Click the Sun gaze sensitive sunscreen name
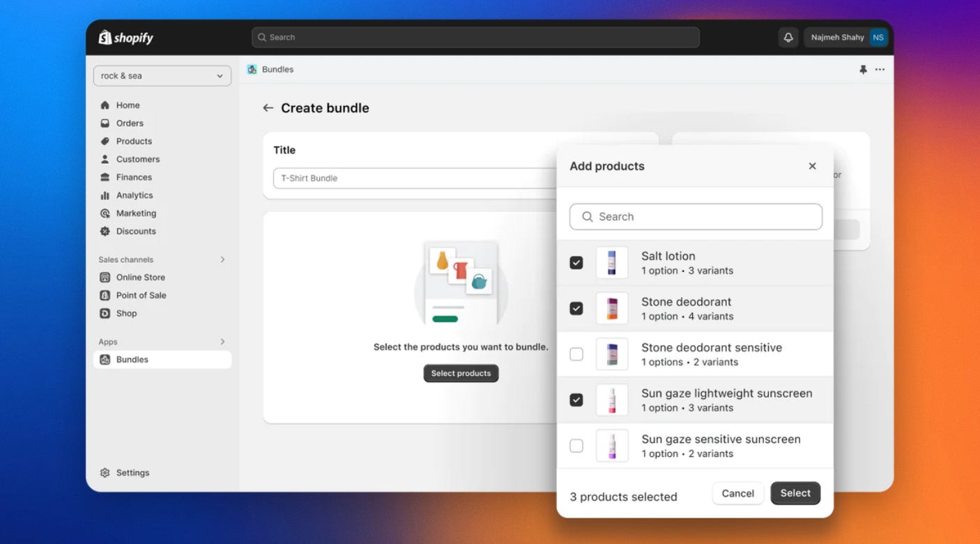The width and height of the screenshot is (980, 544). coord(721,439)
